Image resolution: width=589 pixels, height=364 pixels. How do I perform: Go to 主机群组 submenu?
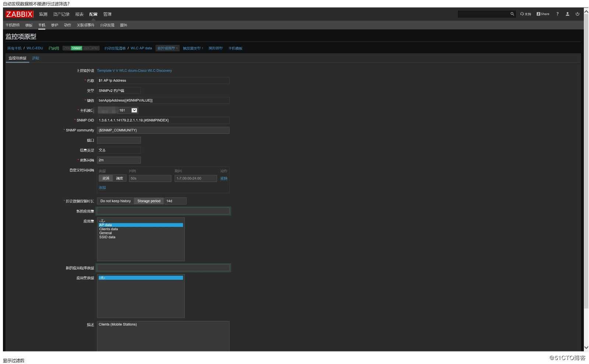[13, 25]
